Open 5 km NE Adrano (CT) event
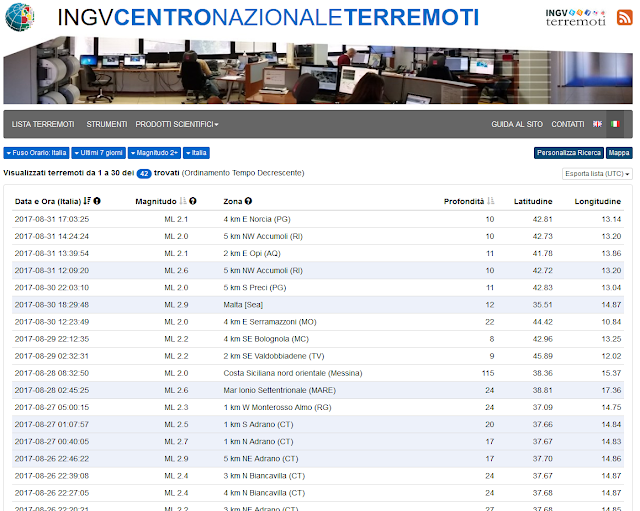The image size is (640, 511). click(261, 459)
